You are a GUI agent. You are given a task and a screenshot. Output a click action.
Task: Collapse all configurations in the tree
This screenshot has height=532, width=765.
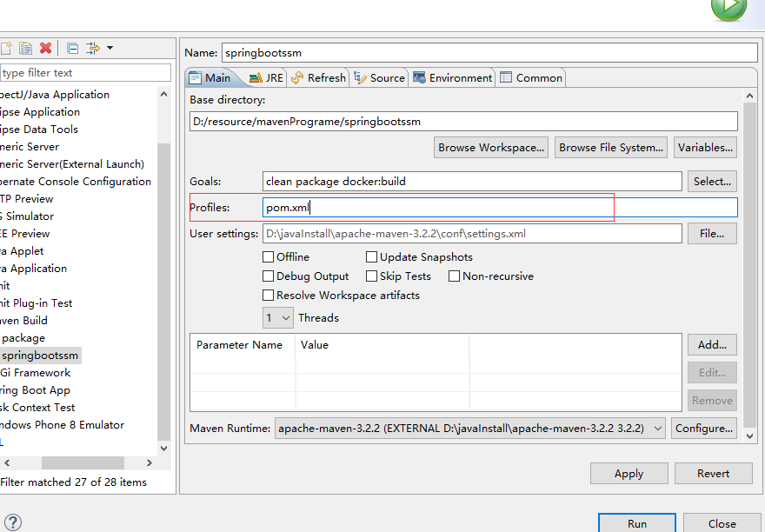pyautogui.click(x=73, y=48)
